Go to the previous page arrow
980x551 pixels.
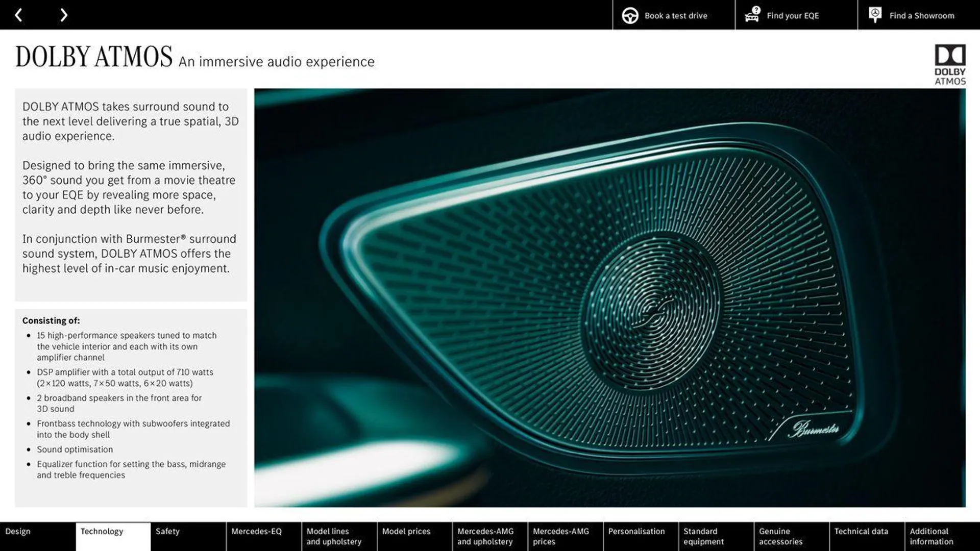[18, 15]
